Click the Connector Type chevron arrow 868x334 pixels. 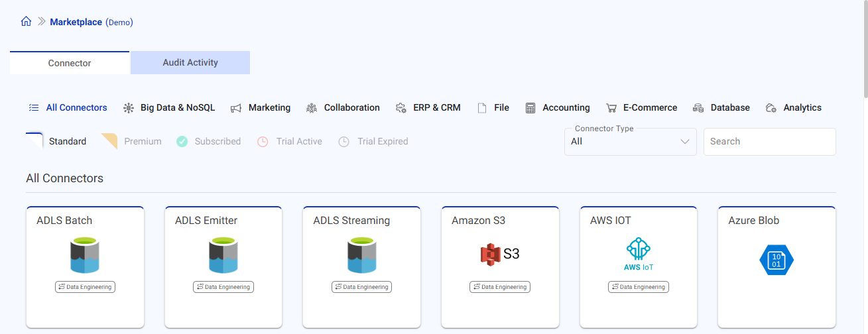685,142
